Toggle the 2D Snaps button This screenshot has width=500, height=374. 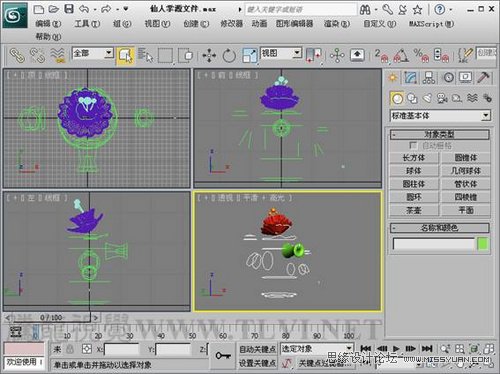[381, 56]
